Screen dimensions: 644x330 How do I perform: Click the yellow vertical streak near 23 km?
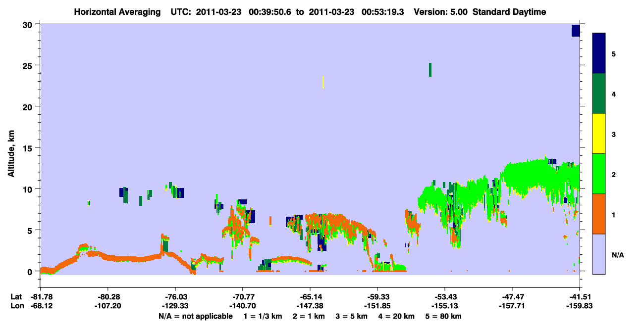pos(323,82)
